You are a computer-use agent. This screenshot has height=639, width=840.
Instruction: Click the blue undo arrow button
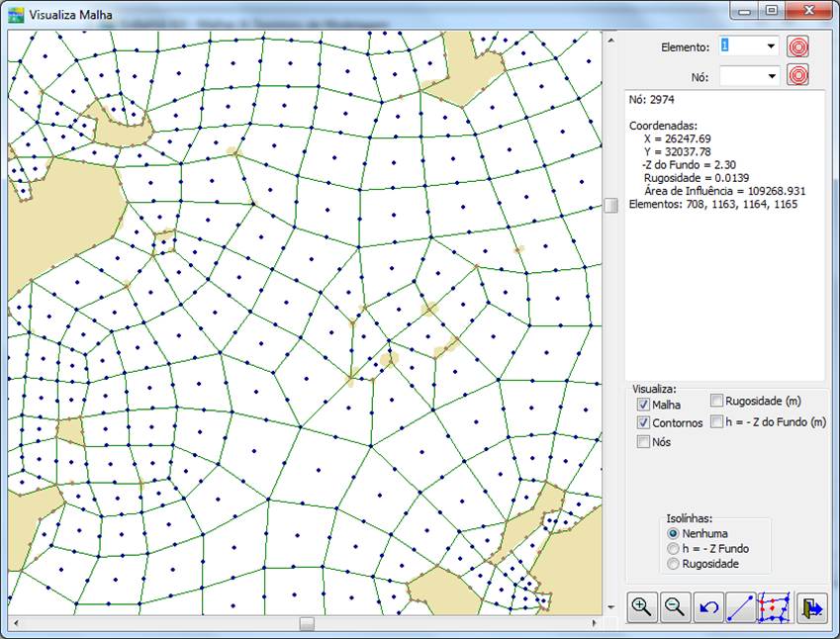tap(708, 608)
